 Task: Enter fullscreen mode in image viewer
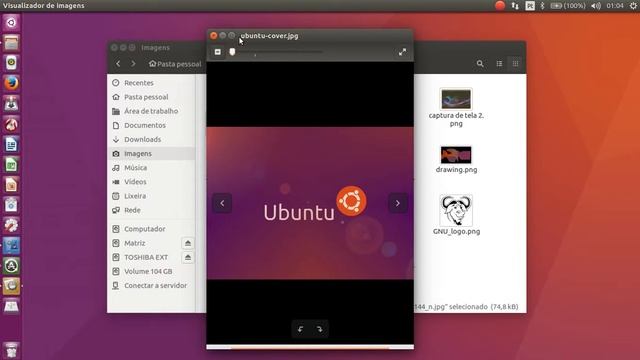tap(402, 52)
